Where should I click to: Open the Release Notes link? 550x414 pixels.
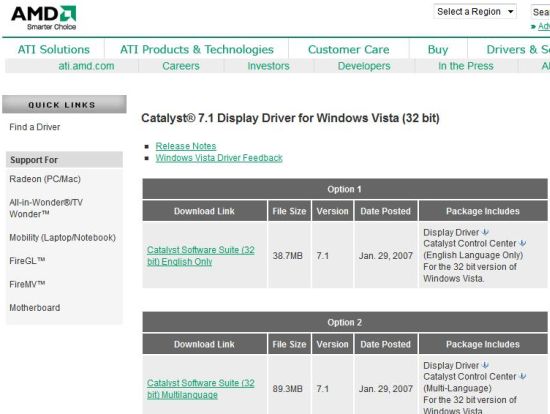point(186,146)
